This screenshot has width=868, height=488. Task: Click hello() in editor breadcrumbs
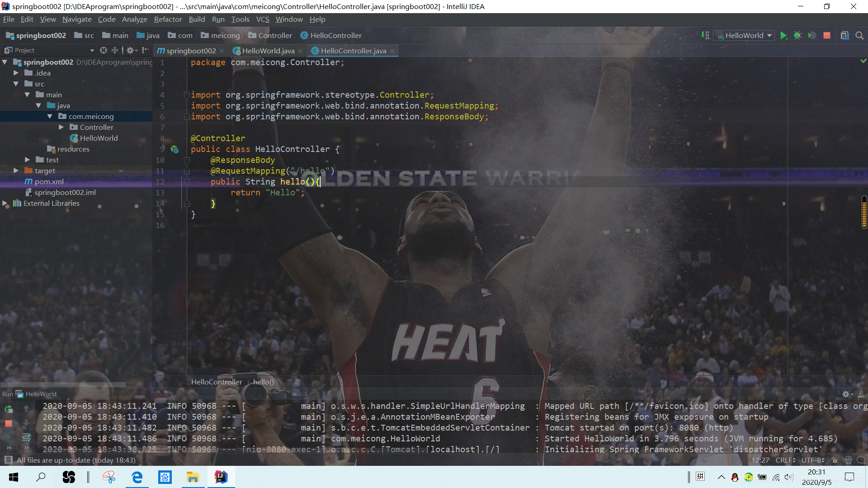tap(263, 382)
